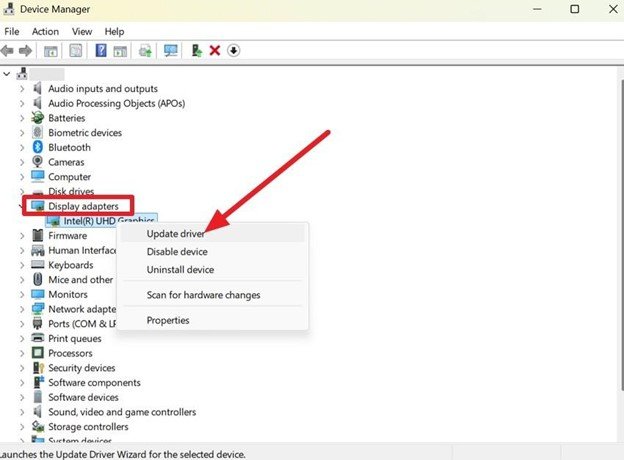Screen dimensions: 624x460
Task: Open the Action menu
Action: click(x=45, y=31)
